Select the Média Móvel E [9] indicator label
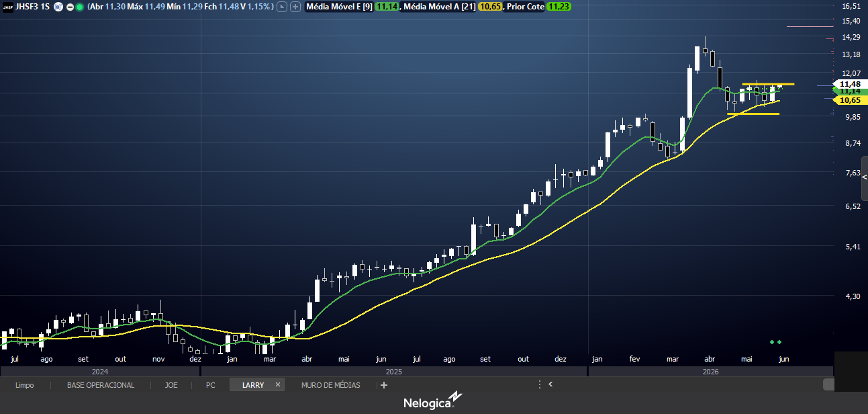This screenshot has height=414, width=868. [340, 7]
